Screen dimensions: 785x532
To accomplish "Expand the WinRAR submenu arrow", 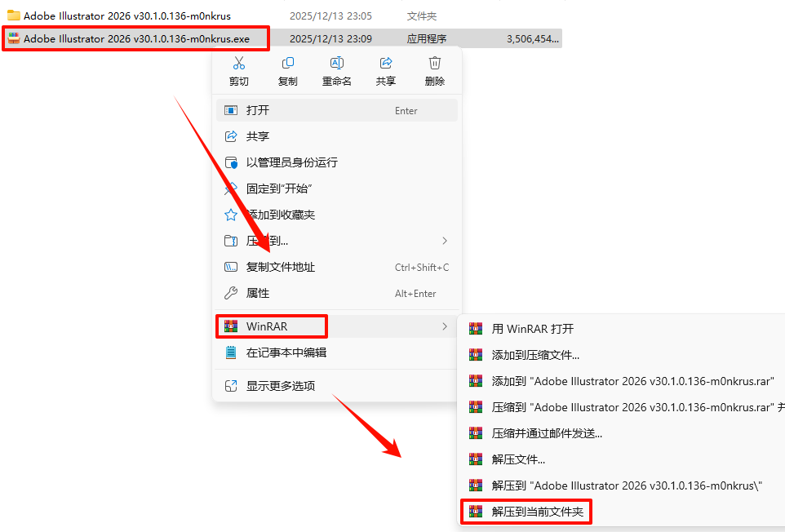I will pyautogui.click(x=445, y=326).
